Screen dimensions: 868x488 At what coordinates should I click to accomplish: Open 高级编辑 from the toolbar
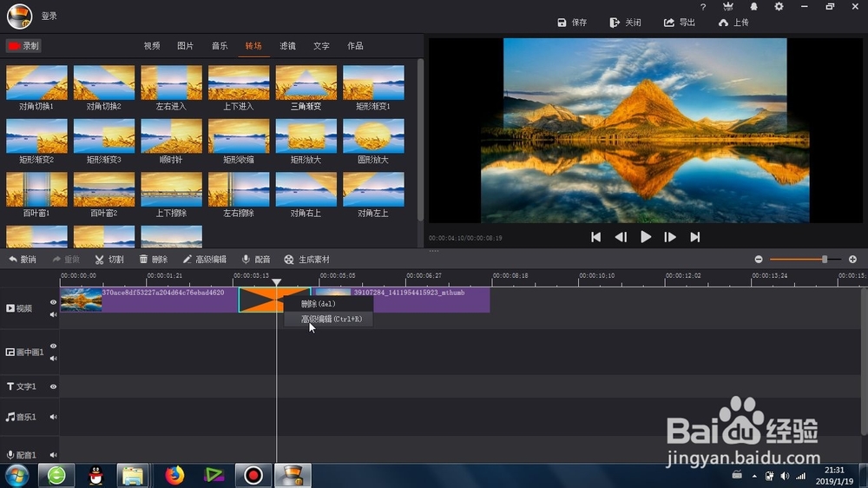pyautogui.click(x=204, y=260)
